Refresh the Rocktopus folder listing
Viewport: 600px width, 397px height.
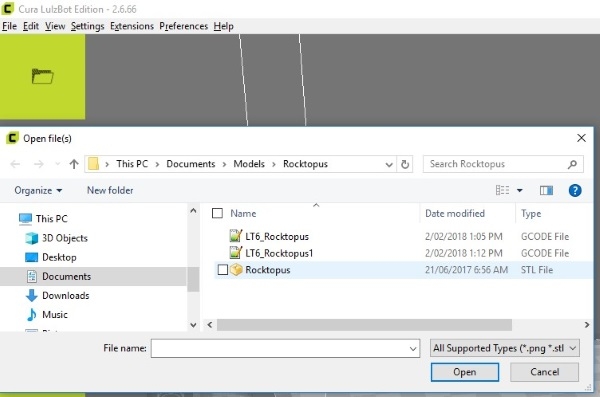tap(405, 164)
